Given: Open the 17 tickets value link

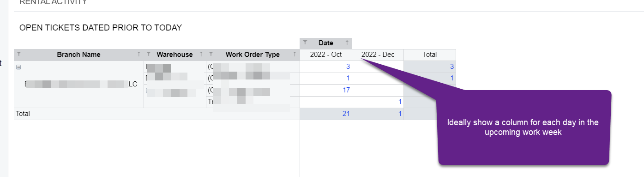Looking at the screenshot, I should (346, 90).
